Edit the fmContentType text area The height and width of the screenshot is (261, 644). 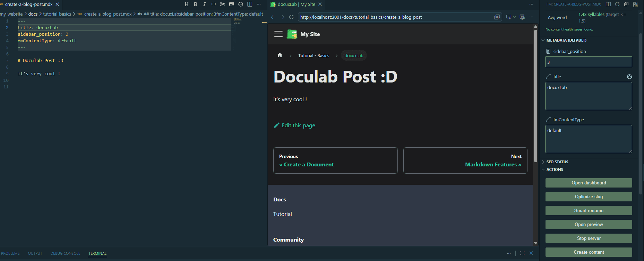(589, 139)
